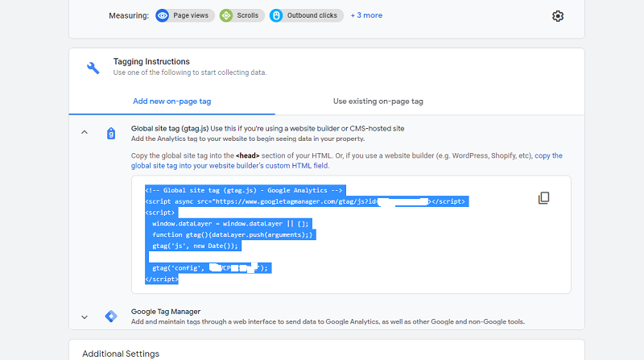Viewport: 644px width, 360px height.
Task: Click the Scrolls measurement icon
Action: pyautogui.click(x=226, y=15)
